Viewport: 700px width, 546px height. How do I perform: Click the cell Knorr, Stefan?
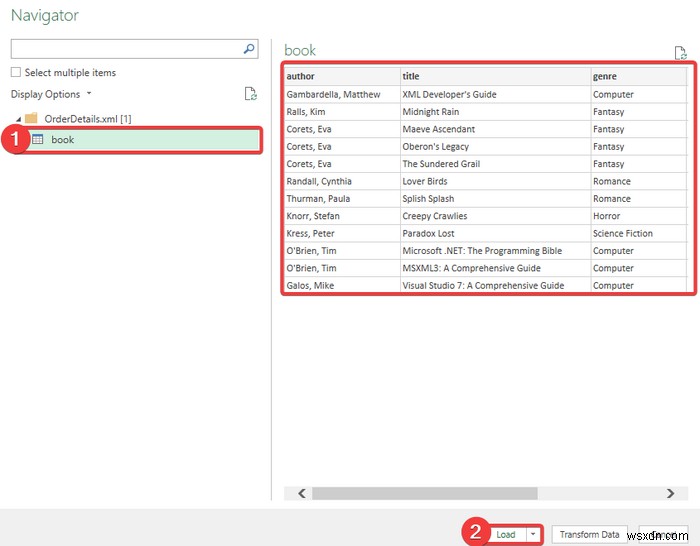pyautogui.click(x=342, y=216)
